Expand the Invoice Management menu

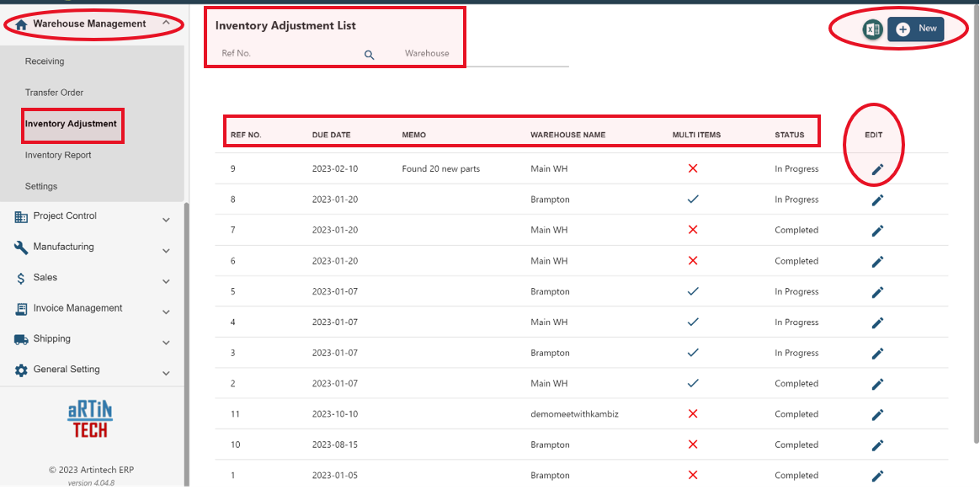pos(166,308)
